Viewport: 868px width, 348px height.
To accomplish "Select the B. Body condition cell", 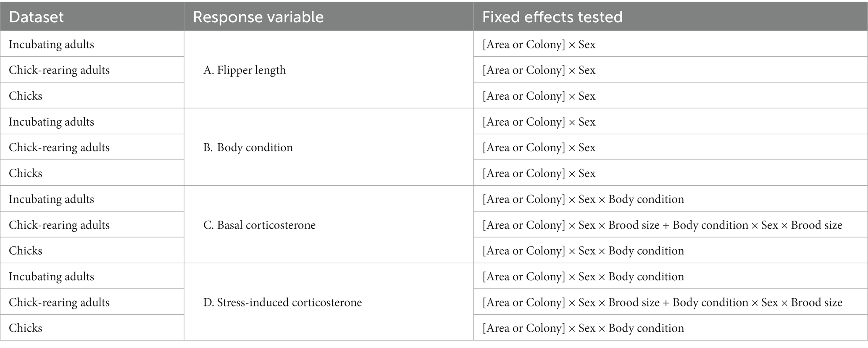I will click(248, 148).
